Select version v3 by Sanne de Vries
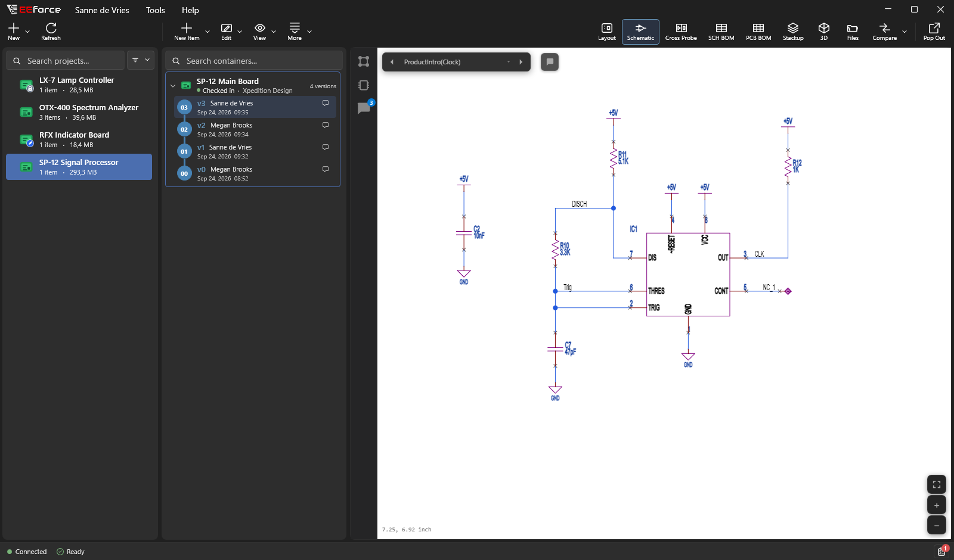This screenshot has height=560, width=954. coord(255,107)
